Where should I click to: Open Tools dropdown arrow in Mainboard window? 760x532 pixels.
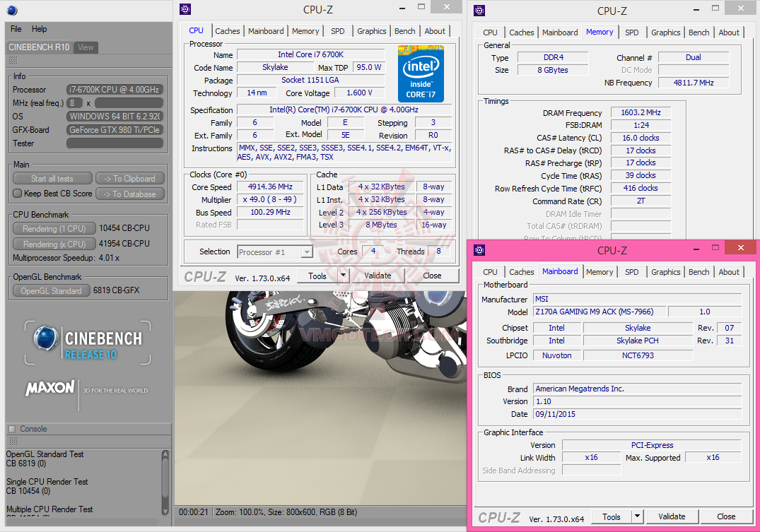click(638, 516)
